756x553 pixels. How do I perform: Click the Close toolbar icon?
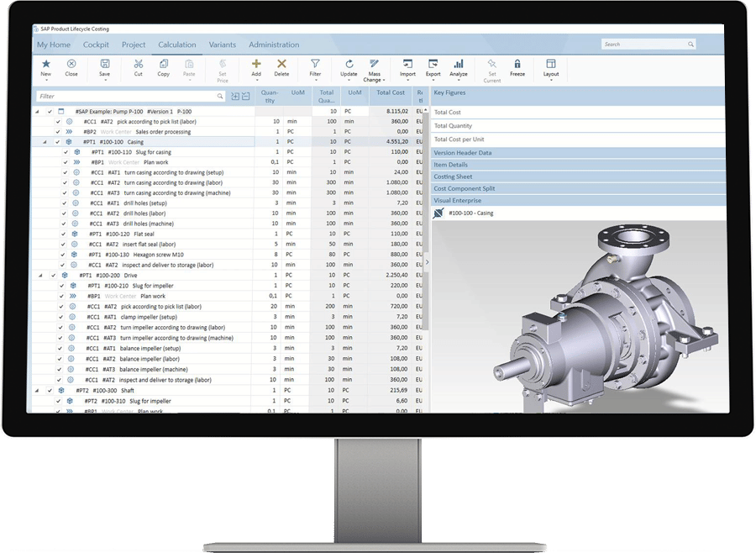71,64
